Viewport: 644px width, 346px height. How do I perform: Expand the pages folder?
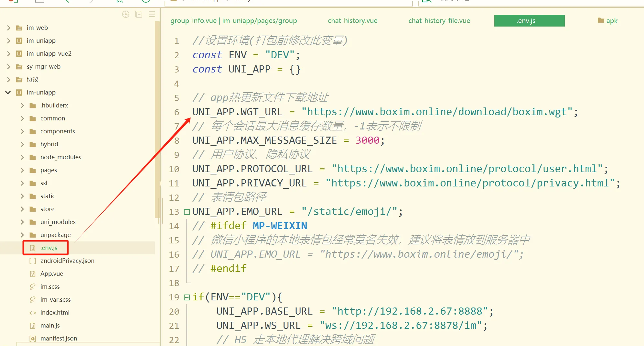[x=22, y=170]
